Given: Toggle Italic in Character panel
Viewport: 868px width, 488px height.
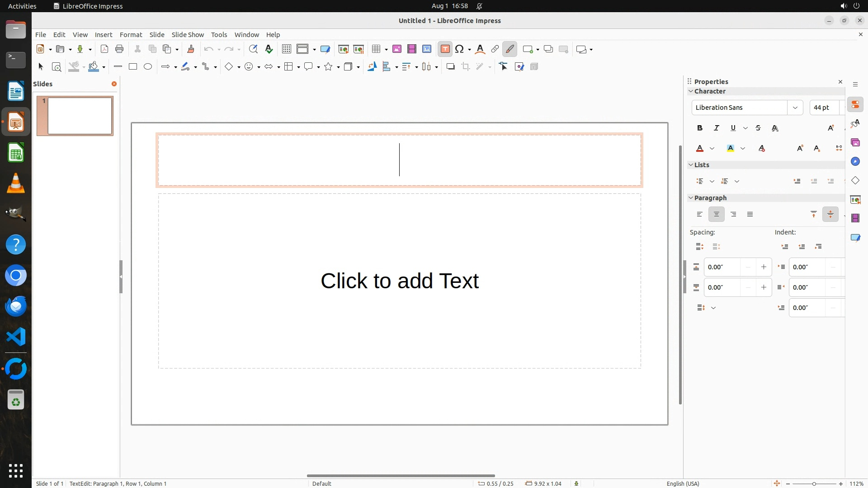Looking at the screenshot, I should click(717, 128).
